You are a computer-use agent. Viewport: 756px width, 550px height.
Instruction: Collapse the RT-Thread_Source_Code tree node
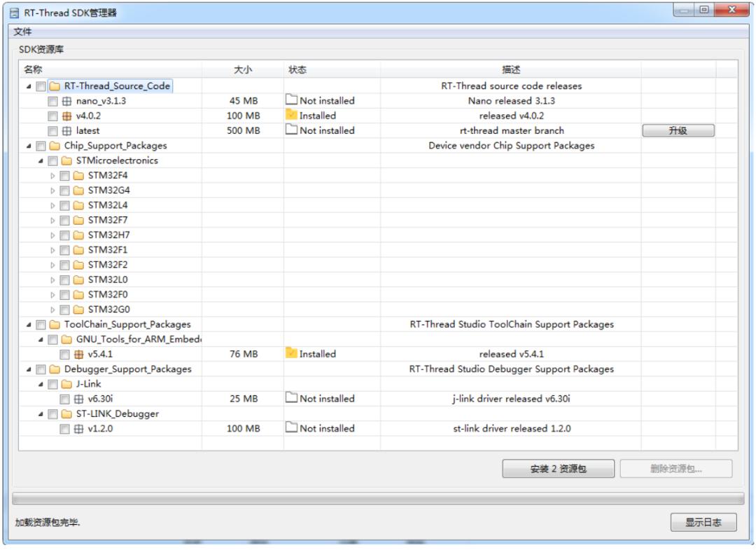pyautogui.click(x=29, y=86)
